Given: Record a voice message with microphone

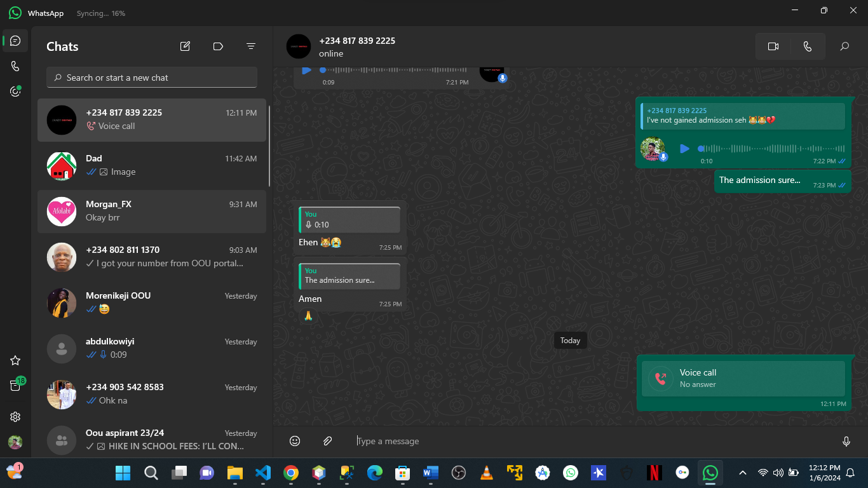Looking at the screenshot, I should point(846,441).
